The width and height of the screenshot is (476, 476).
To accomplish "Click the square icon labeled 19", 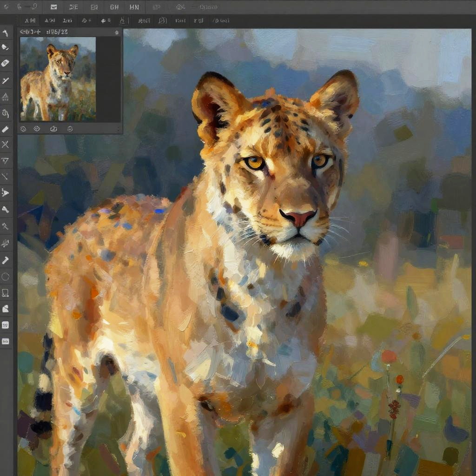I will [6, 325].
